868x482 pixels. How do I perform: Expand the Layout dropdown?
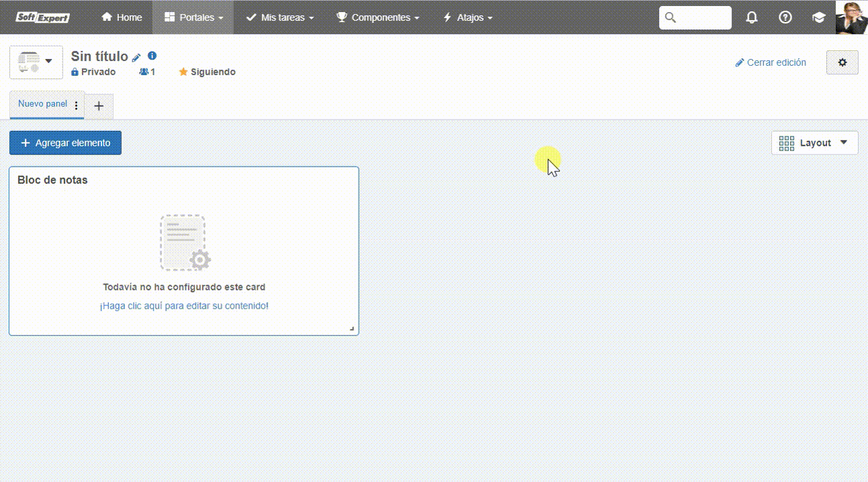(814, 143)
